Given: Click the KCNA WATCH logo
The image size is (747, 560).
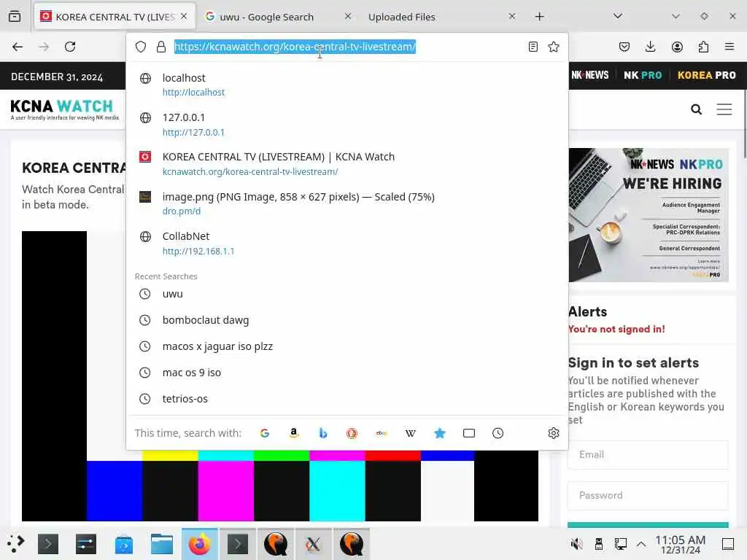Looking at the screenshot, I should (64, 109).
